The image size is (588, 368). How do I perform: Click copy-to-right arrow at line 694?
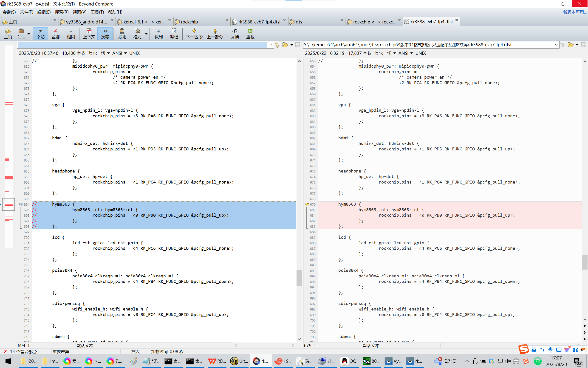click(21, 204)
